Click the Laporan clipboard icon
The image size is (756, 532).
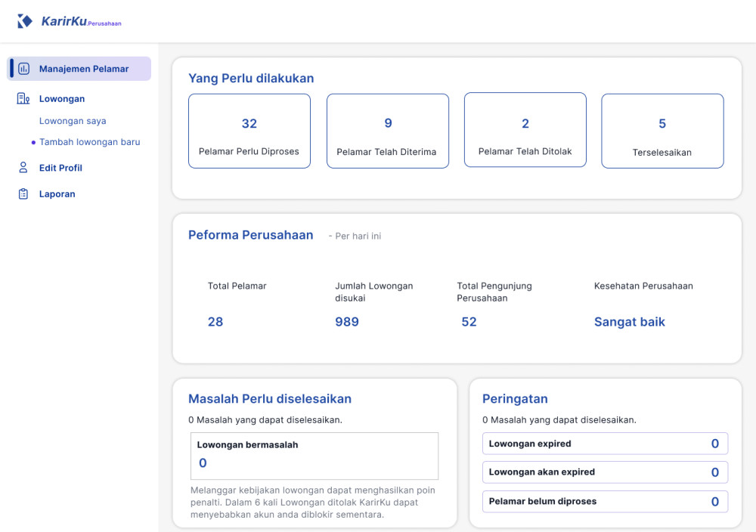[x=23, y=194]
